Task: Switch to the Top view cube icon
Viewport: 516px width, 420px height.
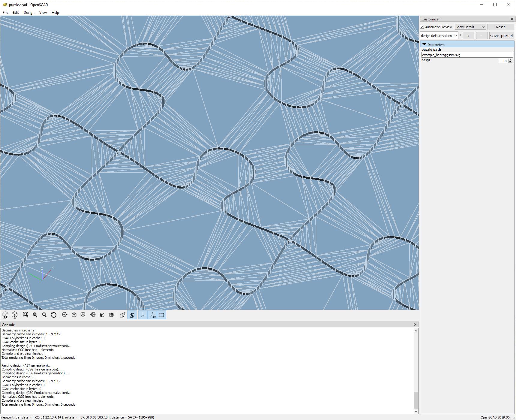Action: (x=73, y=315)
